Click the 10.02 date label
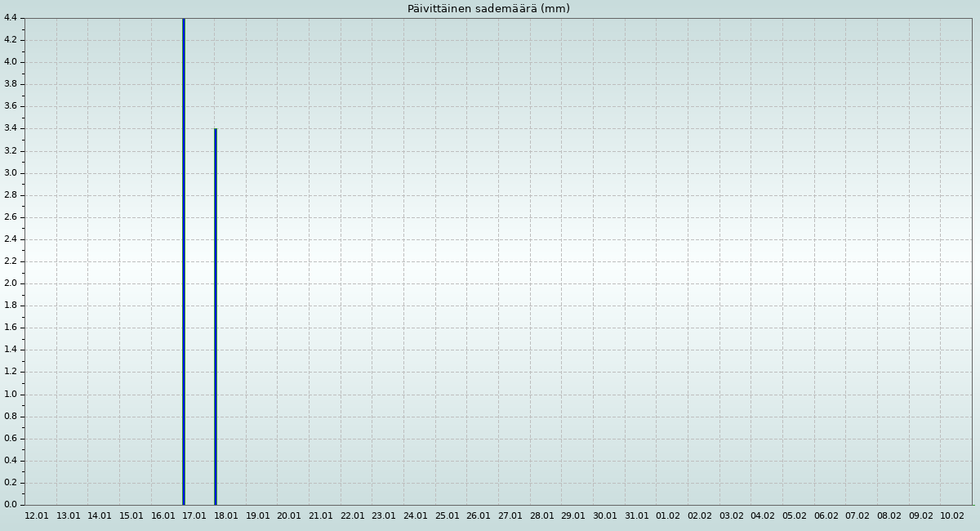This screenshot has height=531, width=980. 952,516
